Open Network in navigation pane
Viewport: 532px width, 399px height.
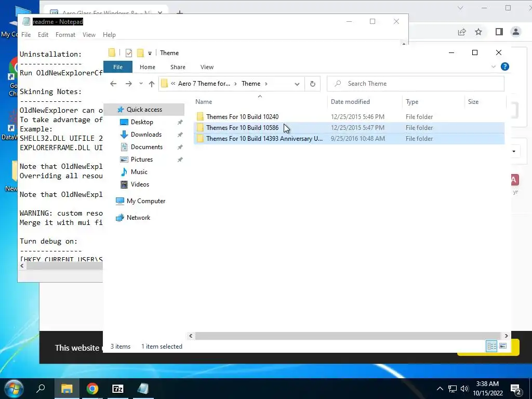pos(138,218)
